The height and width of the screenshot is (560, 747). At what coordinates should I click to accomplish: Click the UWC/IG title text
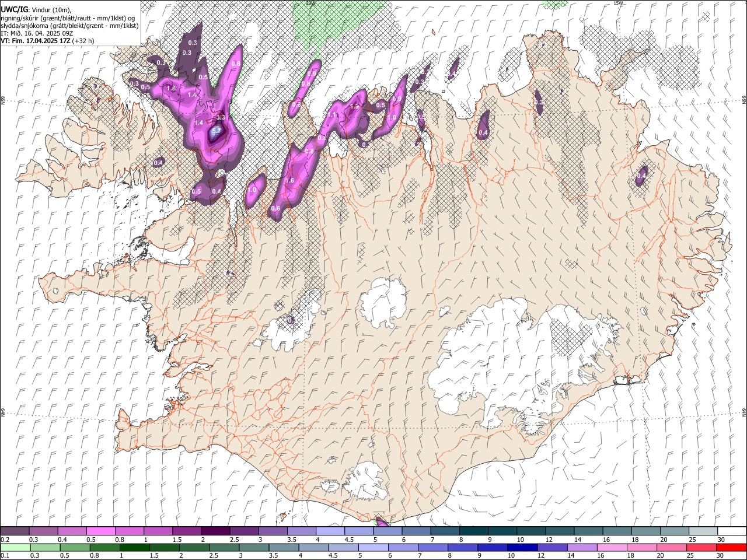14,9
